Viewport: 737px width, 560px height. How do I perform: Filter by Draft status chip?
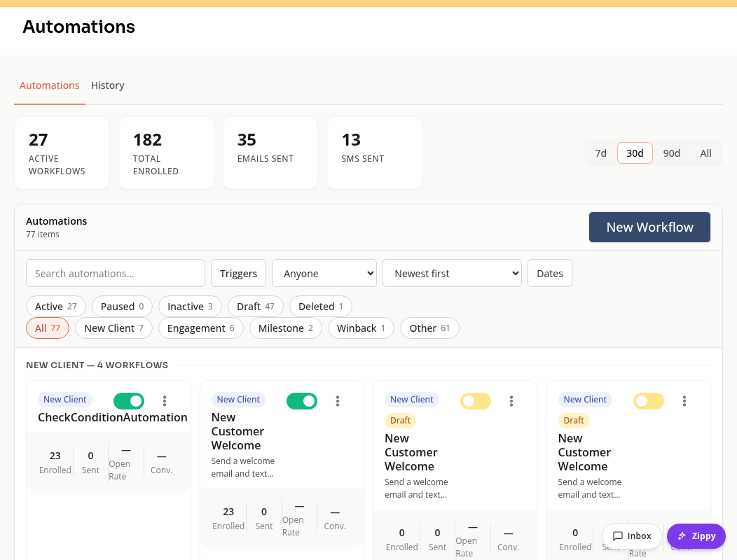point(255,307)
